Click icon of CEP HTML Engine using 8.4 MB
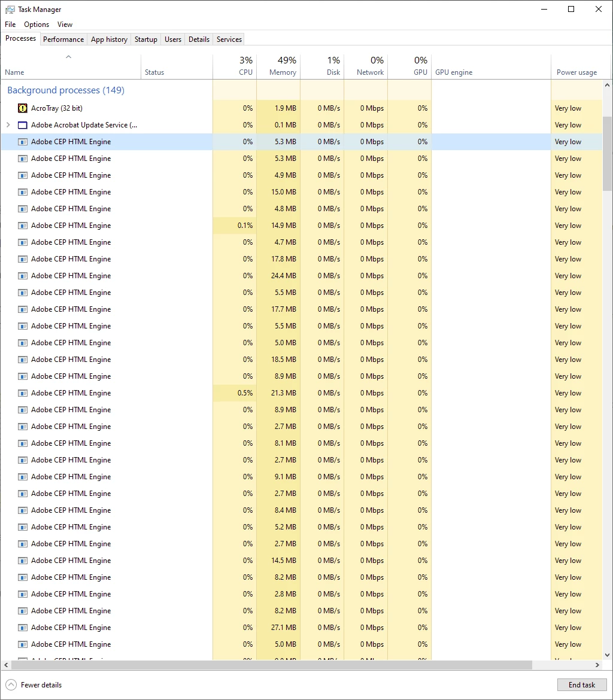 pos(22,510)
